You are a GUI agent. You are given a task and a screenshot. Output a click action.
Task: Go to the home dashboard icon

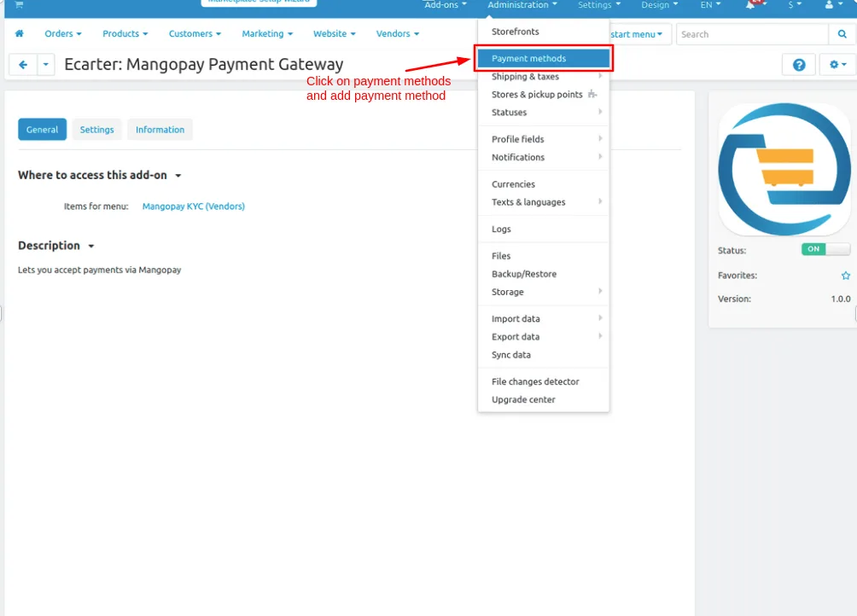coord(19,34)
